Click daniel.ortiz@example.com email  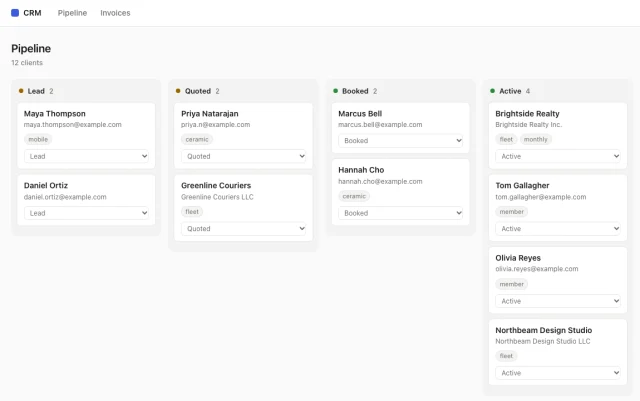pyautogui.click(x=65, y=197)
